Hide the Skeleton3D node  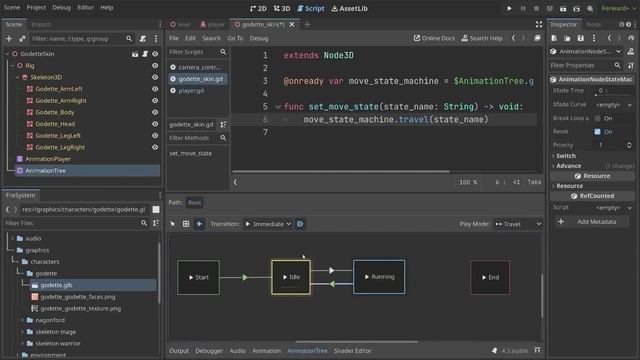click(155, 77)
